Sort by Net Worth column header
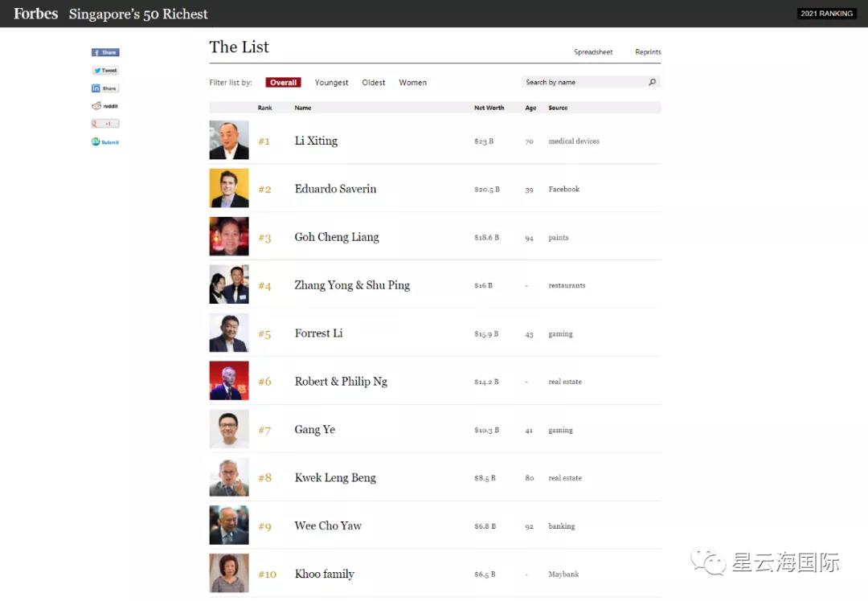868x601 pixels. tap(489, 108)
